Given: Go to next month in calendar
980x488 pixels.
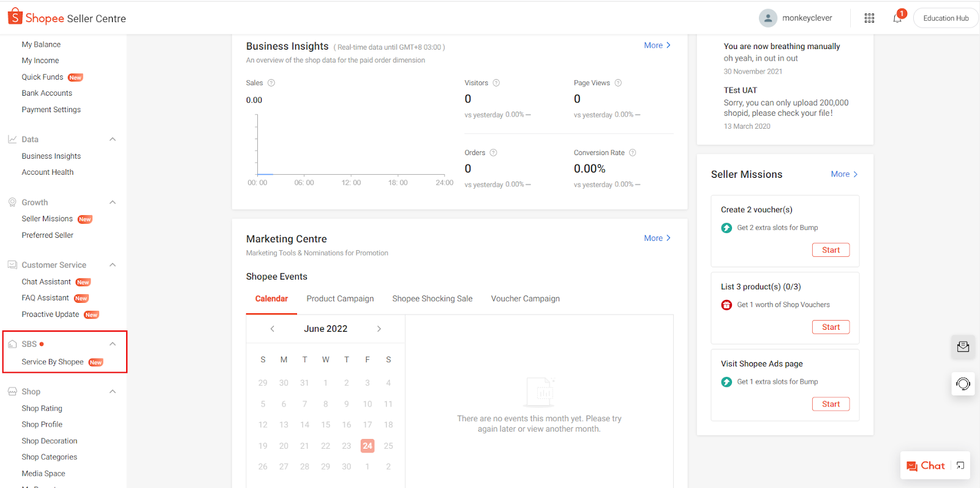Looking at the screenshot, I should point(379,329).
